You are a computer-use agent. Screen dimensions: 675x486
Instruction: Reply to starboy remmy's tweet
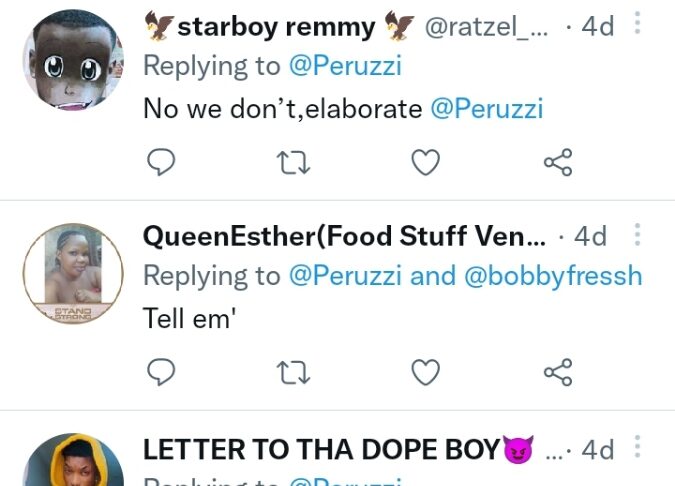tap(161, 162)
